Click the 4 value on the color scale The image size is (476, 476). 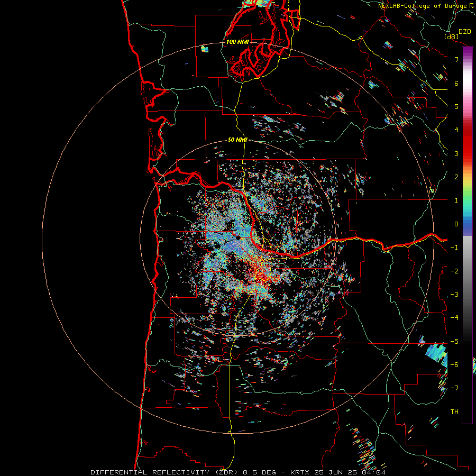(x=456, y=130)
